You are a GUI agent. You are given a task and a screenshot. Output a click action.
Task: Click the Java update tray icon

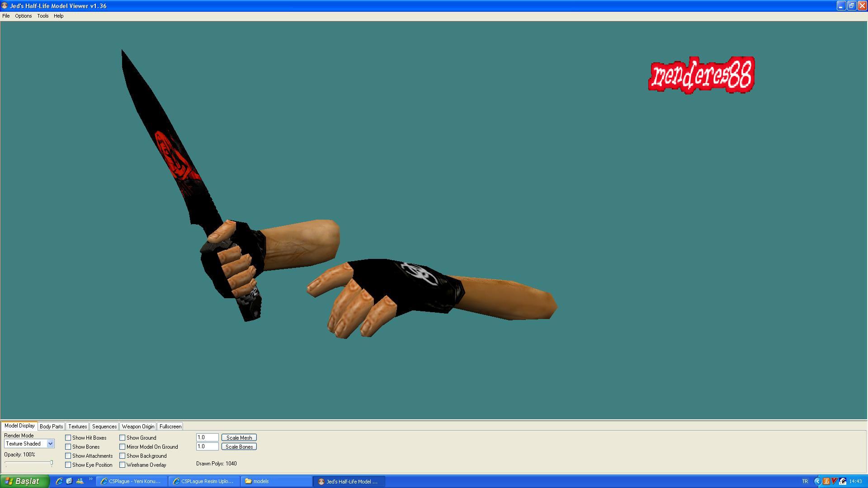(x=826, y=481)
